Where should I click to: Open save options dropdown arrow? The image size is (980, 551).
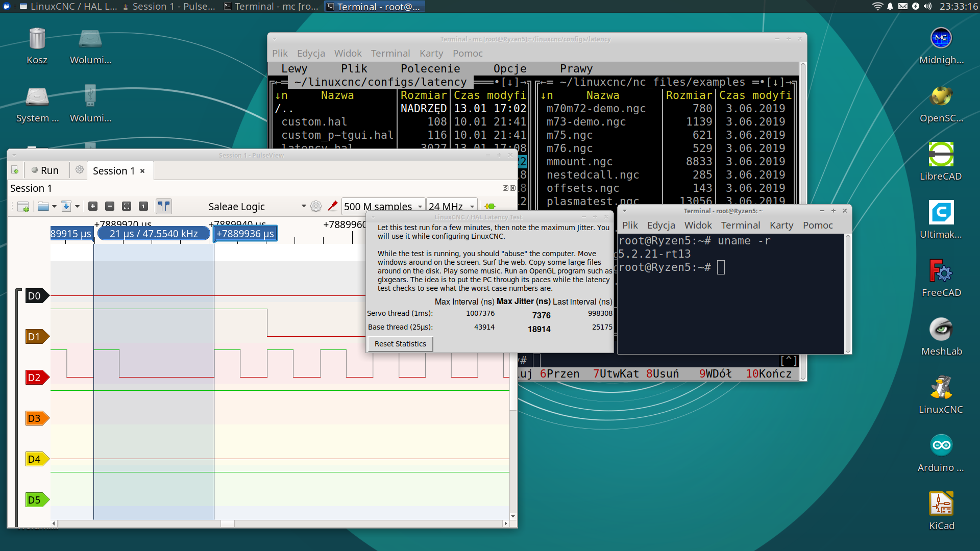pyautogui.click(x=77, y=206)
